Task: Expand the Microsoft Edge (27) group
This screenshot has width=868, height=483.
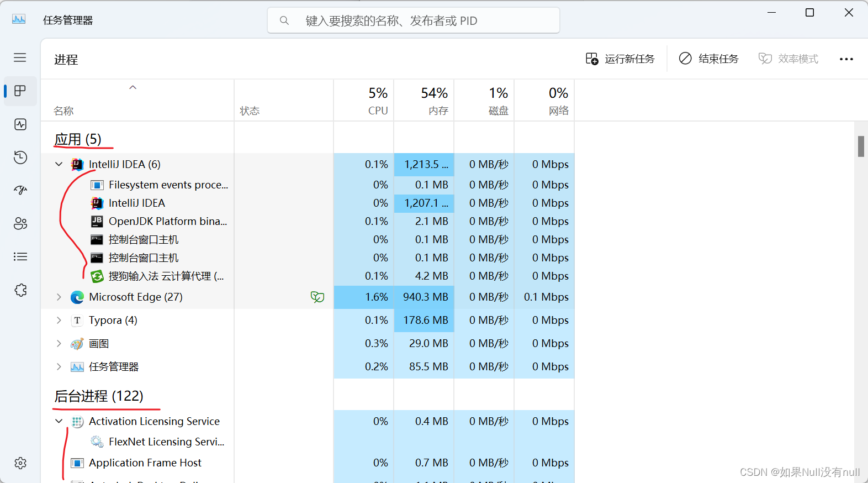Action: 59,297
